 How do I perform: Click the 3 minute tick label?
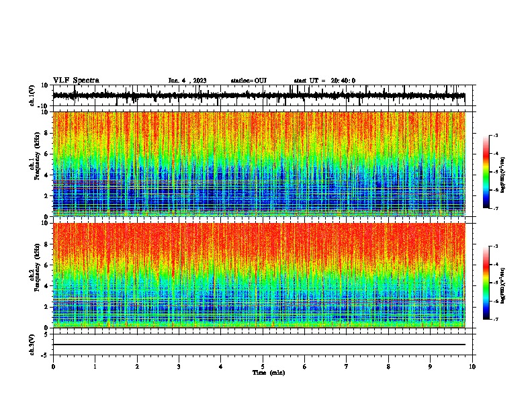point(179,367)
